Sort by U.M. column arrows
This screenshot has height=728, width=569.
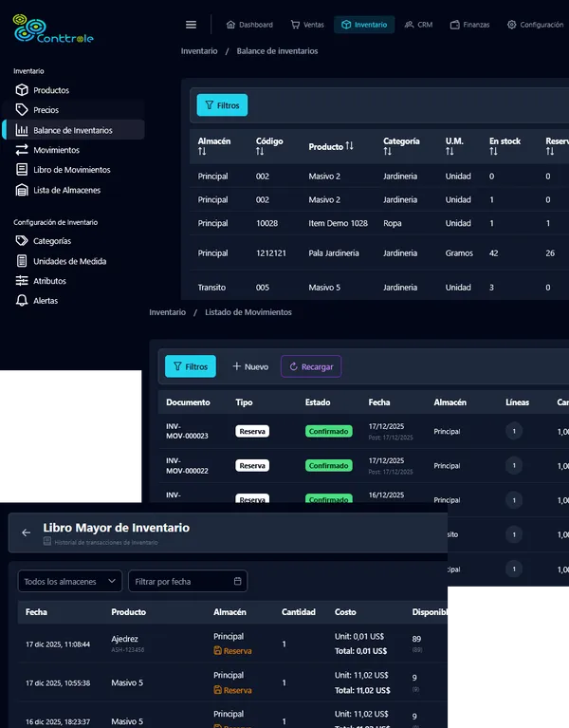pyautogui.click(x=450, y=151)
